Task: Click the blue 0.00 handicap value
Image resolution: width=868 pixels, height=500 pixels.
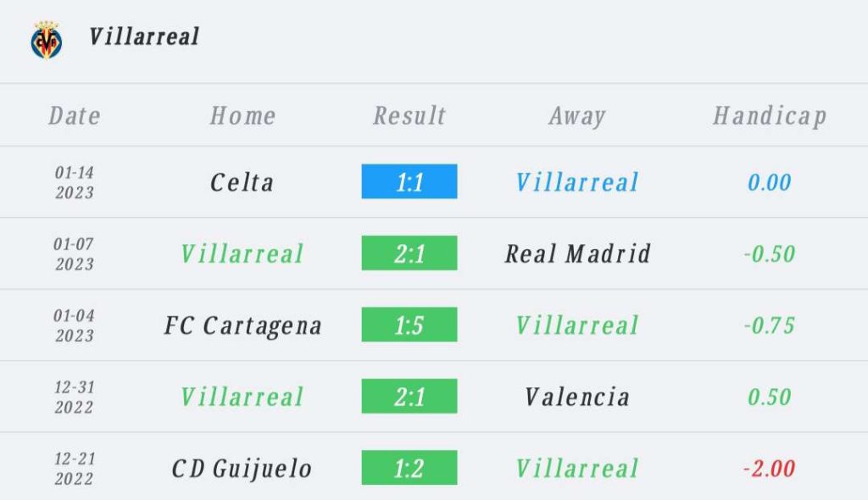Action: [769, 182]
